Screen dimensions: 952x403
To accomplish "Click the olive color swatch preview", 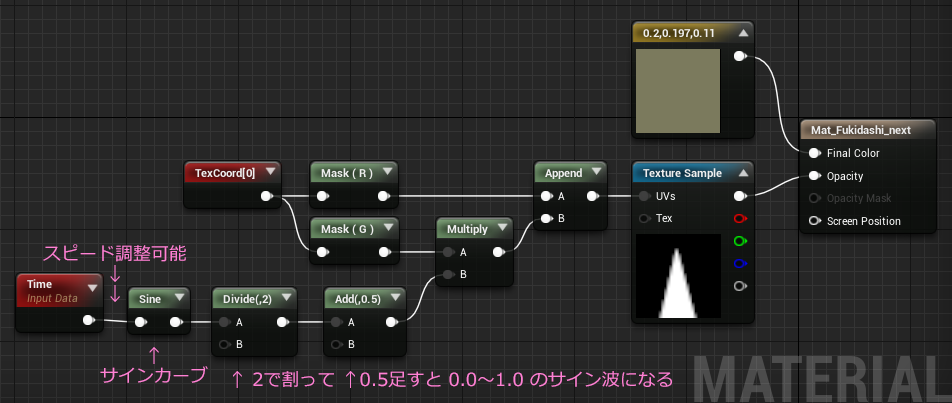I will click(678, 91).
